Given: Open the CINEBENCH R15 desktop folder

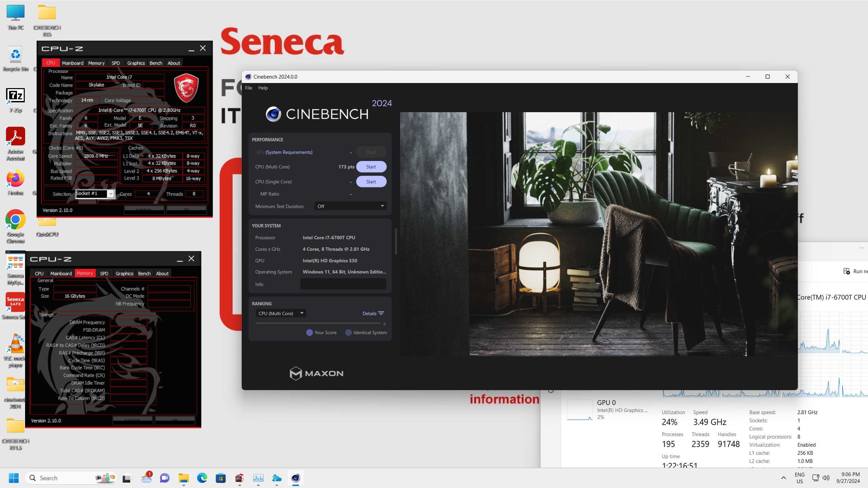Looking at the screenshot, I should pos(47,20).
